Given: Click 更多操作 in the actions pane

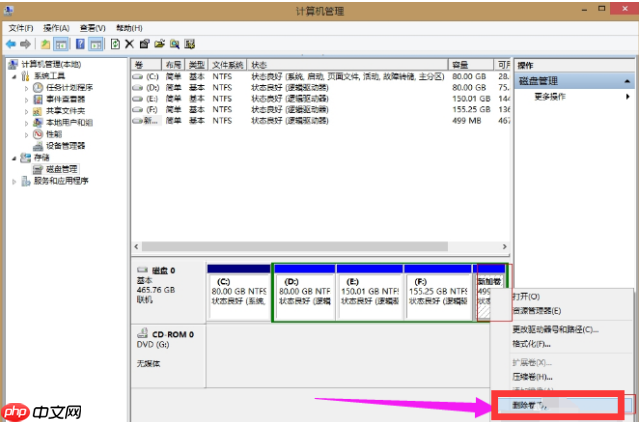Looking at the screenshot, I should click(x=551, y=97).
